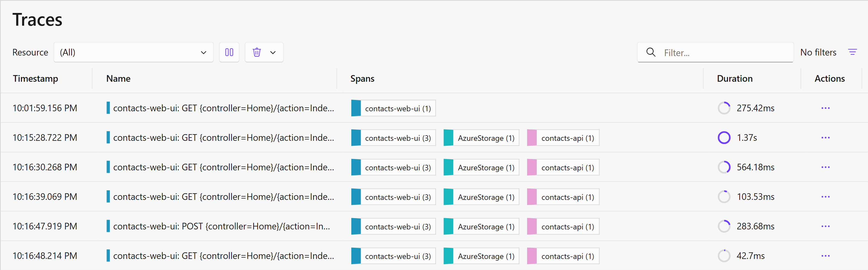The image size is (868, 270).
Task: Click the Duration column header
Action: pos(735,78)
